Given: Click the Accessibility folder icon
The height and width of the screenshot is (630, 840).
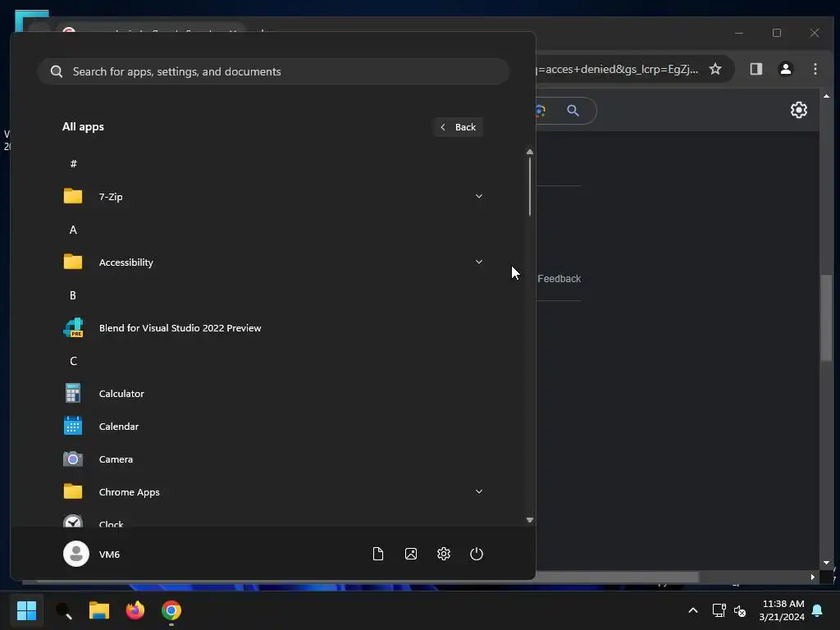Looking at the screenshot, I should point(73,262).
